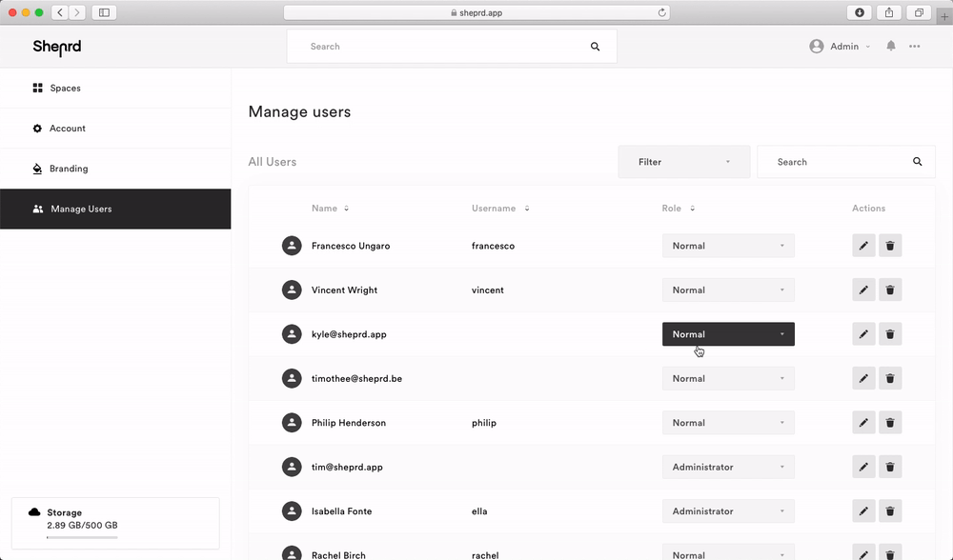The width and height of the screenshot is (953, 560).
Task: Open Spaces in the sidebar
Action: pos(65,89)
